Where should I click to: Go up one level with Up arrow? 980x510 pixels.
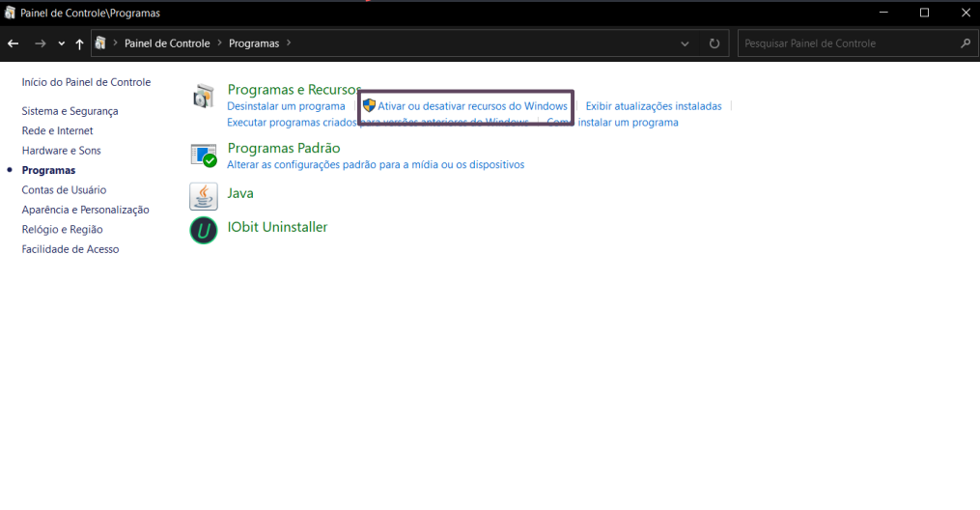click(x=79, y=43)
